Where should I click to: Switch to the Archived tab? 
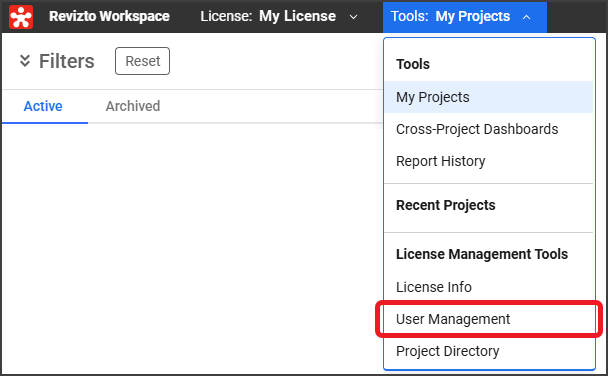click(x=133, y=106)
